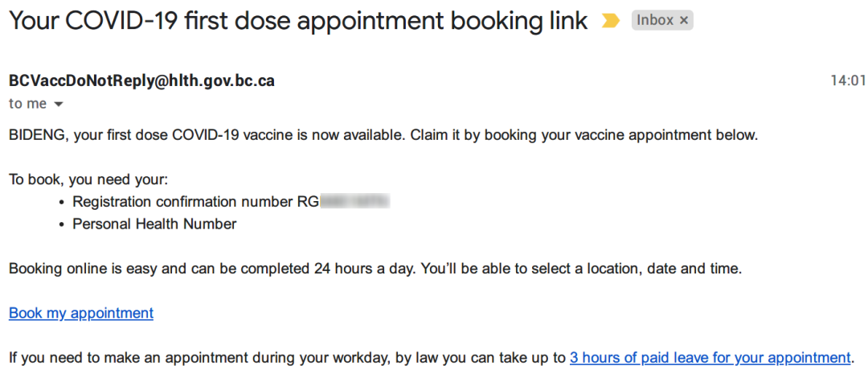Click sender address BCVaccDoNotReply@hlth.gov.bc.ca

point(141,81)
